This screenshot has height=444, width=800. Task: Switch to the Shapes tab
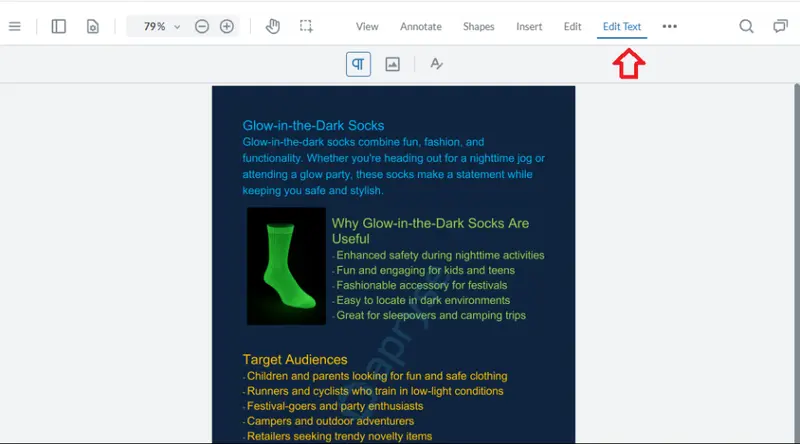[x=479, y=27]
